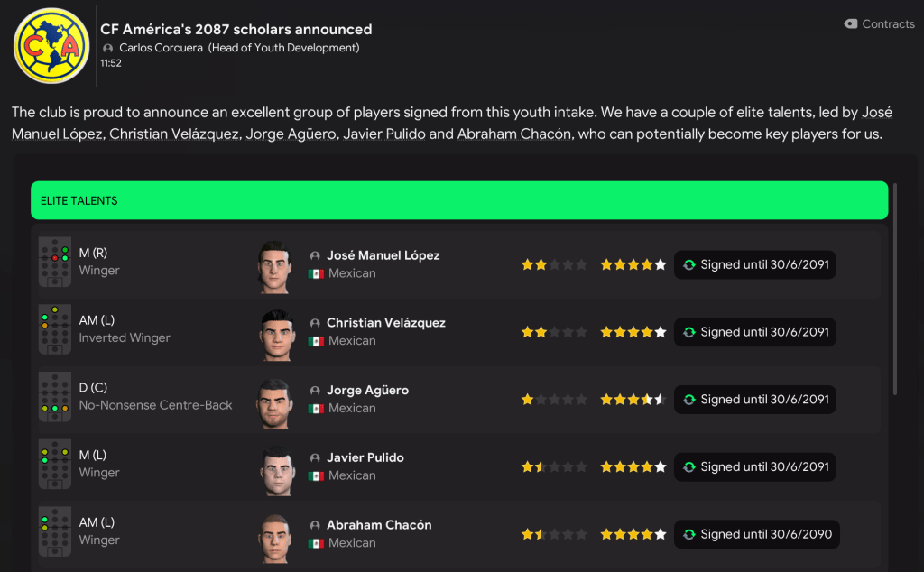
Task: Click current ability stars for Christian Velázquez
Action: (553, 332)
